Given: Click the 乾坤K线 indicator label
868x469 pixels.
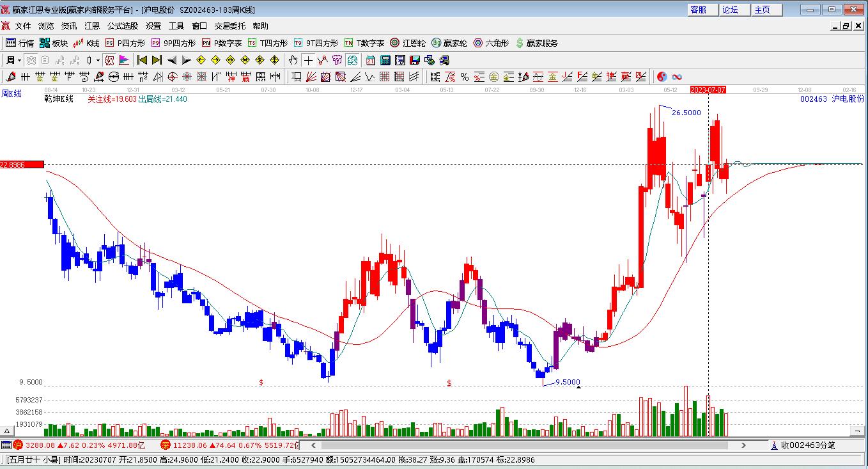Looking at the screenshot, I should point(59,99).
